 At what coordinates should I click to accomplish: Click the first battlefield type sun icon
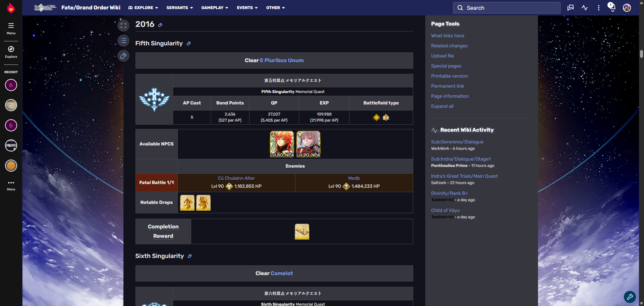pyautogui.click(x=376, y=117)
